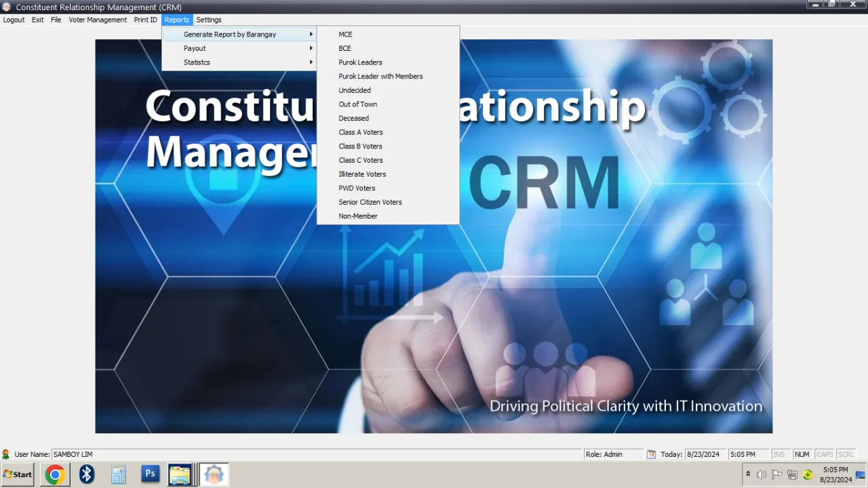Choose Purok Leader with Members report
The width and height of the screenshot is (868, 488).
tap(388, 76)
